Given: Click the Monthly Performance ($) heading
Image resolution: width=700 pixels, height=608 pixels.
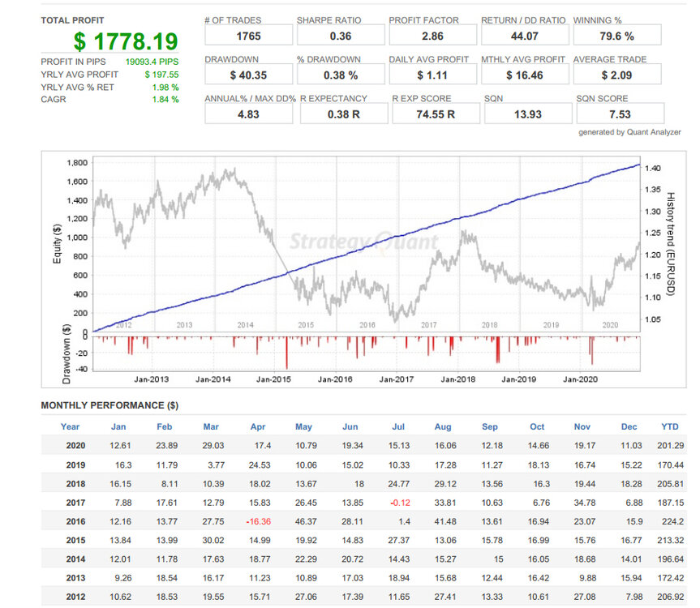Looking at the screenshot, I should (x=110, y=405).
